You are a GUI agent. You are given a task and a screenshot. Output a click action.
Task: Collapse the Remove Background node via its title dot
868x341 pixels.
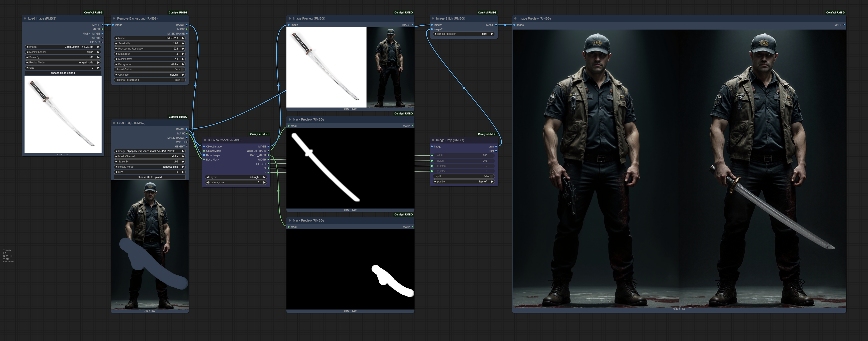click(113, 18)
